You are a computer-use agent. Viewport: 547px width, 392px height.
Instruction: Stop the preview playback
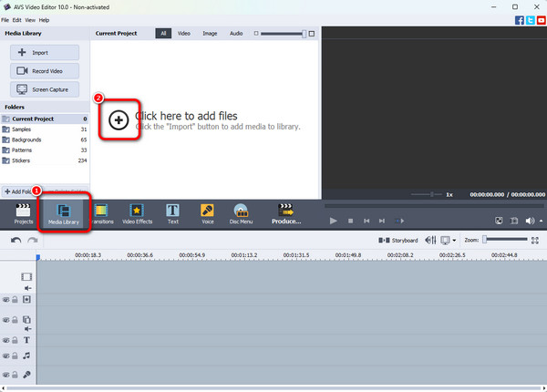tap(351, 221)
